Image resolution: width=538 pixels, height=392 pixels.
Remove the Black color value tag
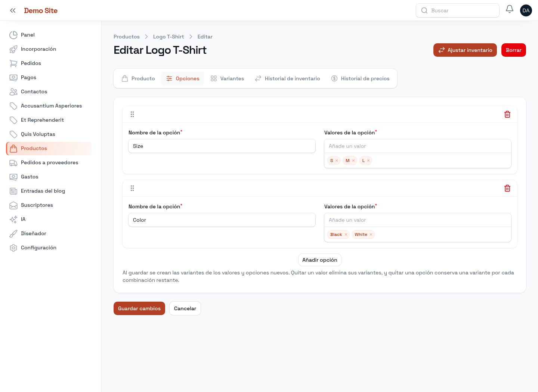(346, 234)
